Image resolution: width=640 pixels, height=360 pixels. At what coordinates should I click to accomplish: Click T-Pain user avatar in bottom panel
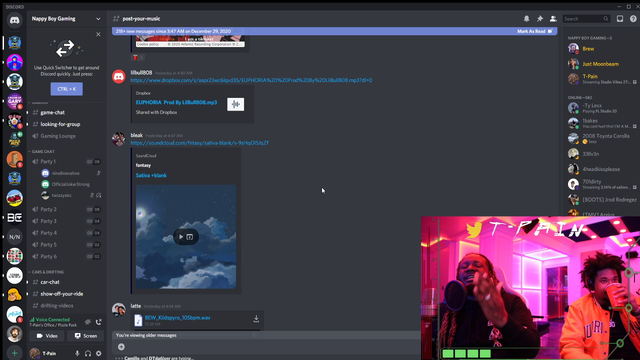(x=35, y=353)
